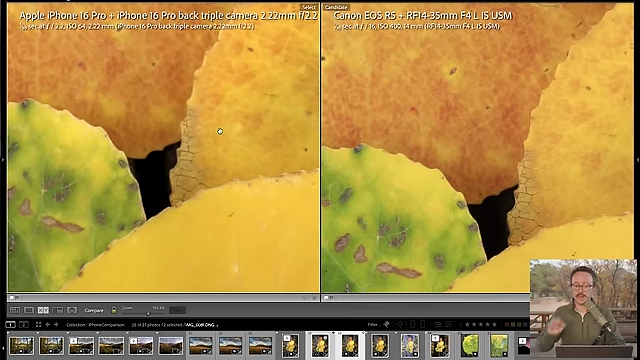
Task: Click the Canon EOS R5 photo pane
Action: click(478, 147)
